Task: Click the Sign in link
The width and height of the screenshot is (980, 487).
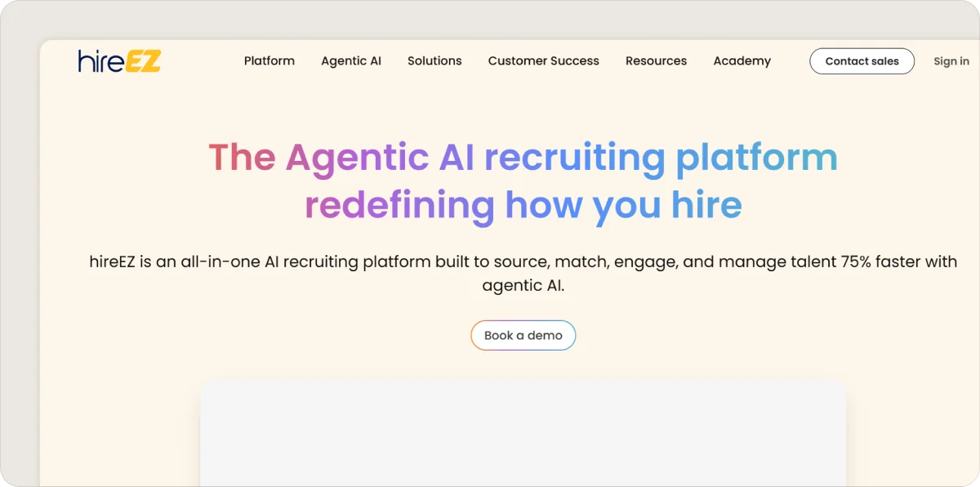Action: click(951, 60)
